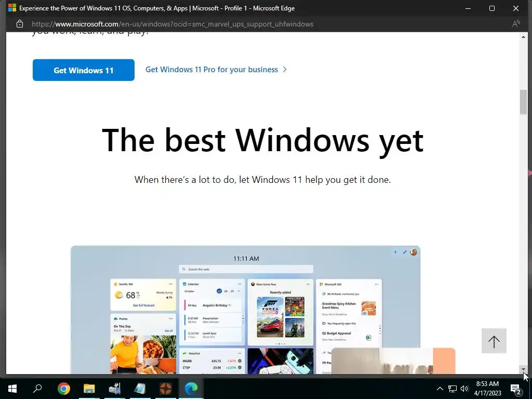This screenshot has width=532, height=399.
Task: Open network status tray icon
Action: click(453, 389)
